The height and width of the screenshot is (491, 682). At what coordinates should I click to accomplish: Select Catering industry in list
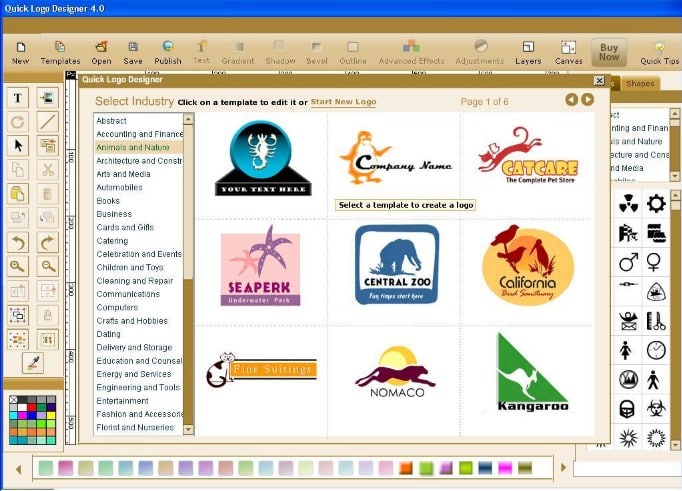point(139,240)
